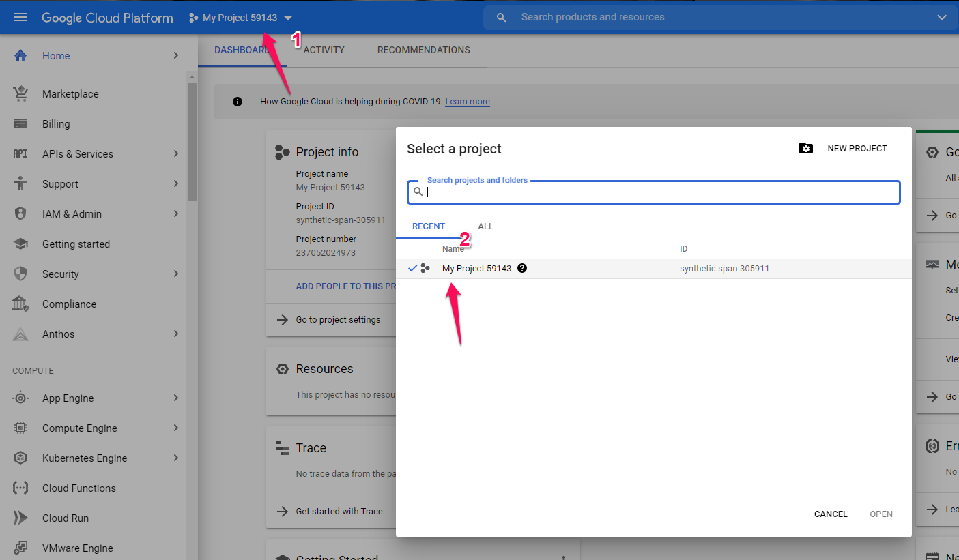The image size is (959, 560).
Task: Click the App Engine icon
Action: (20, 398)
